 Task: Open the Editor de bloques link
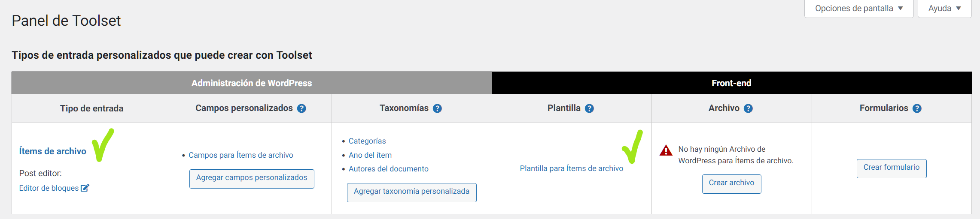coord(49,188)
